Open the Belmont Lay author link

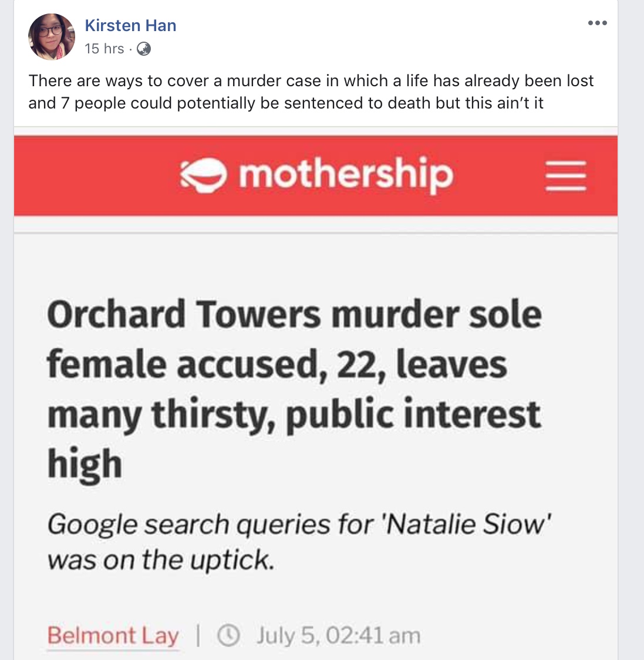coord(113,635)
